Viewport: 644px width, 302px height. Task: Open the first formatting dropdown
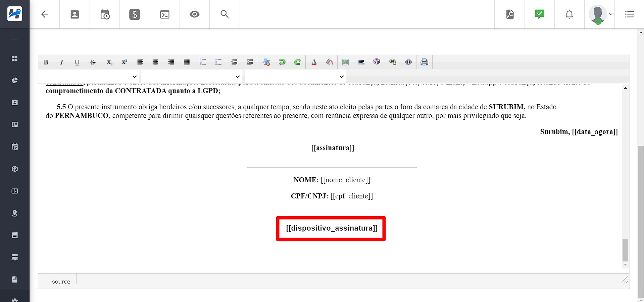[88, 77]
